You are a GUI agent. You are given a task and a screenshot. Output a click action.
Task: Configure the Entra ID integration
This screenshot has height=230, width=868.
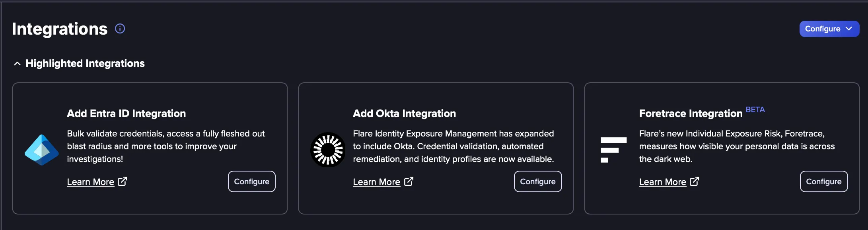(251, 181)
